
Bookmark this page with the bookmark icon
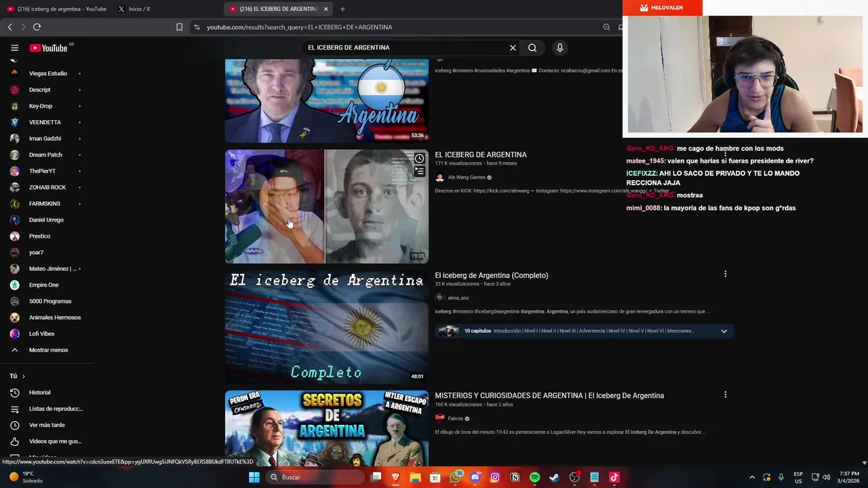[x=179, y=27]
